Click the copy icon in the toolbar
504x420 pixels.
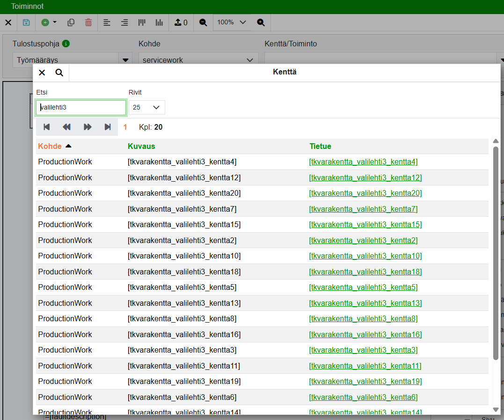(x=71, y=22)
